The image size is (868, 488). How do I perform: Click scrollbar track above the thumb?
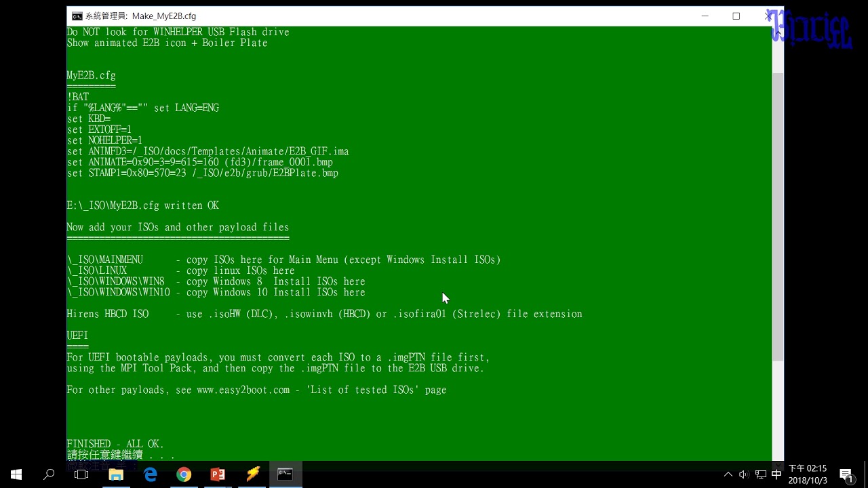pos(778,56)
